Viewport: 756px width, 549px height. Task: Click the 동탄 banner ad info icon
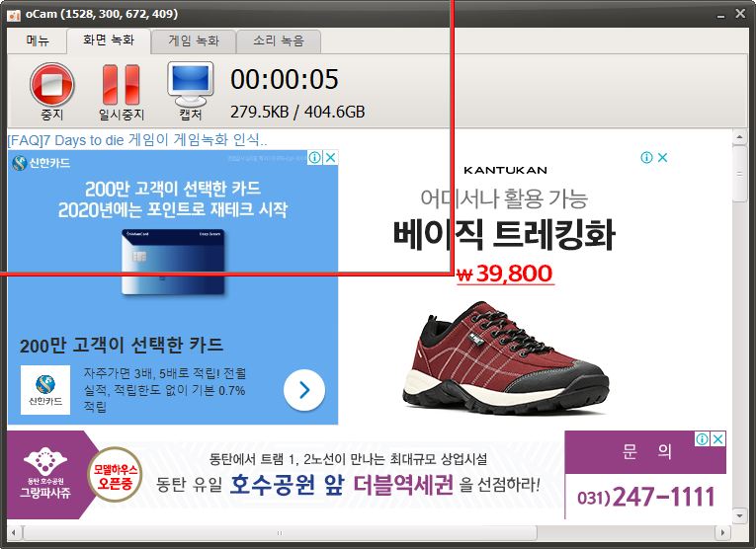(x=702, y=439)
